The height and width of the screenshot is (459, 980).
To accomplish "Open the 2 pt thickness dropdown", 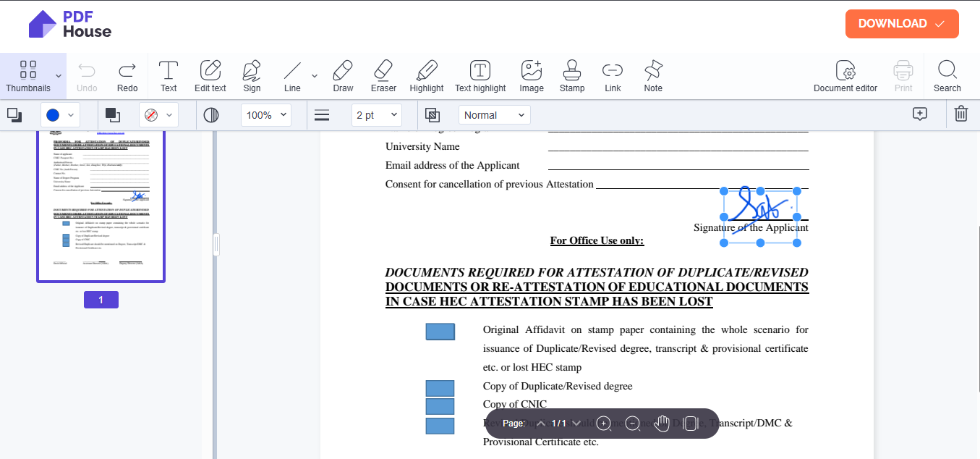I will (377, 115).
